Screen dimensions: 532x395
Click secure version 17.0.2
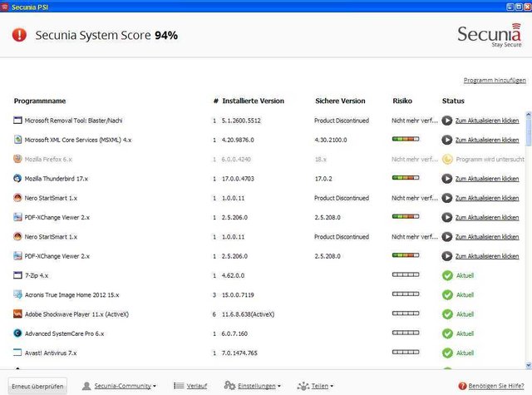tap(323, 179)
